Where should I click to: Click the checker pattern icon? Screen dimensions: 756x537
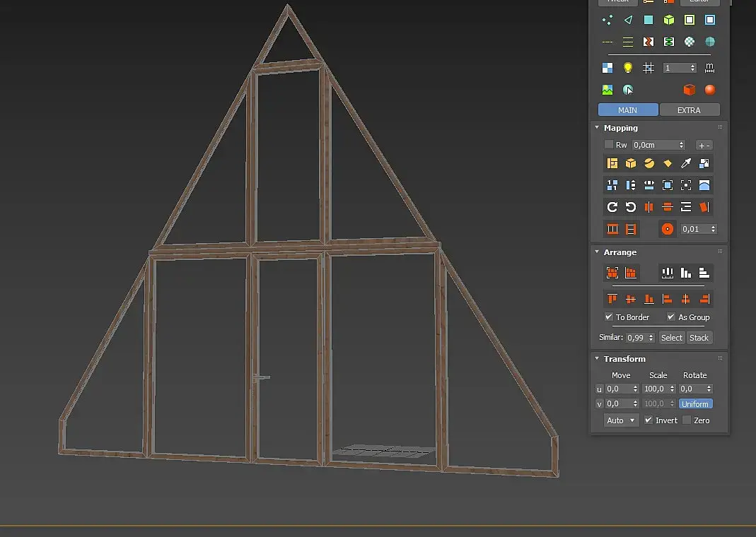tap(607, 68)
